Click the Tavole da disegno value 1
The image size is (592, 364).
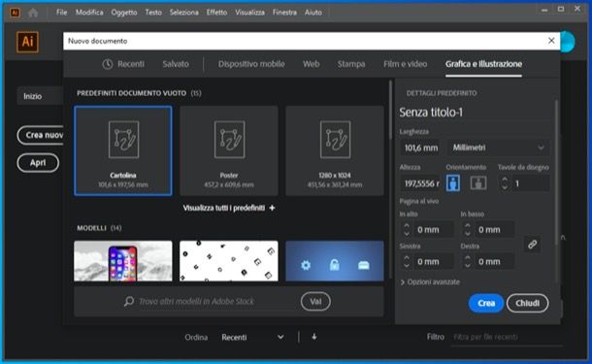530,183
